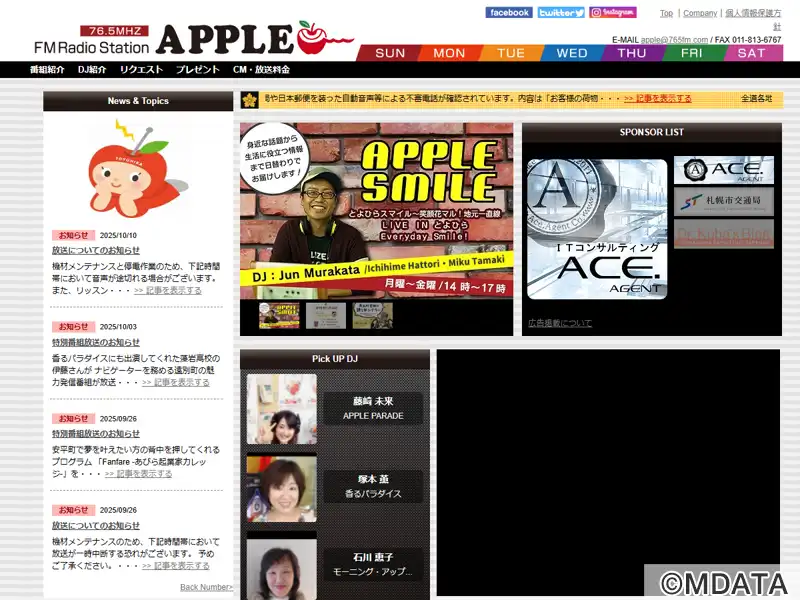Open the CM・放送料金 menu item
This screenshot has height=600, width=800.
coord(261,70)
